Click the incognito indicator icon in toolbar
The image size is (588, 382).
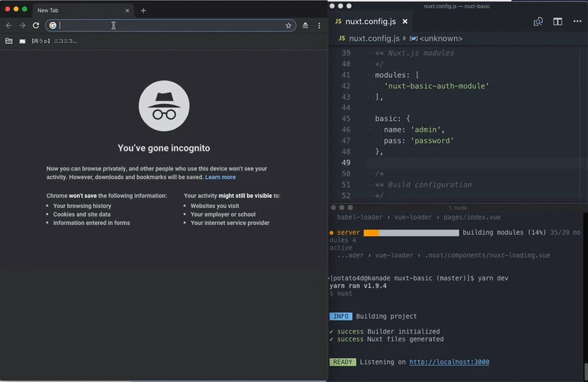pyautogui.click(x=305, y=25)
